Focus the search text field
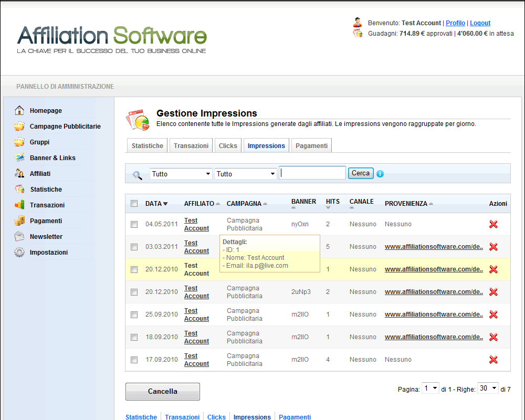 click(x=312, y=173)
